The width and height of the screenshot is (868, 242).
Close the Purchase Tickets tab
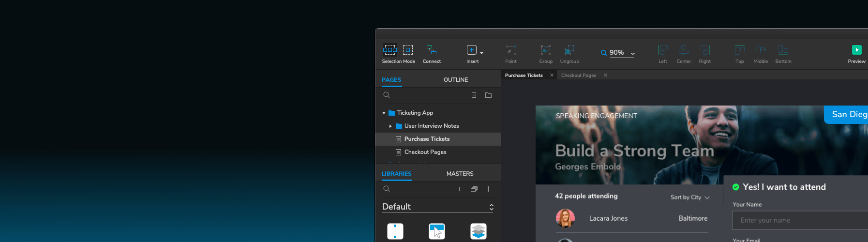click(x=552, y=75)
